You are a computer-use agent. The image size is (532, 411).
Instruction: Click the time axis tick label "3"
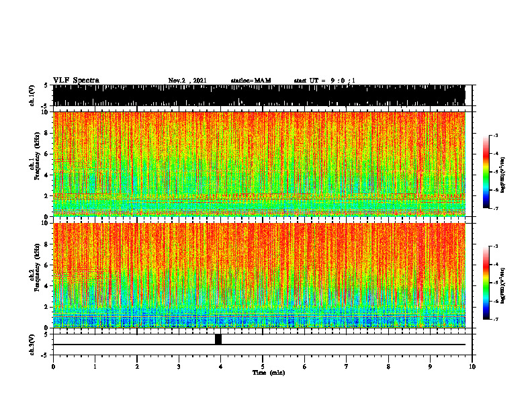tap(179, 367)
